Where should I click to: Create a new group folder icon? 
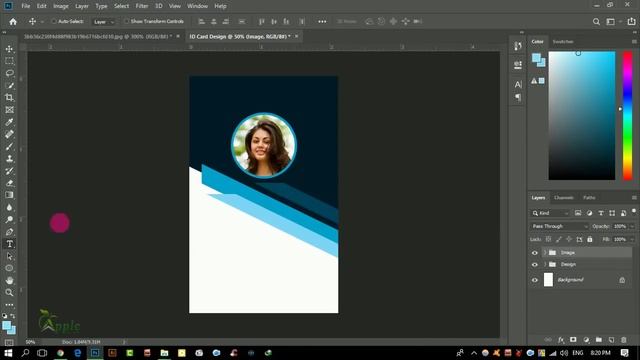[x=599, y=340]
